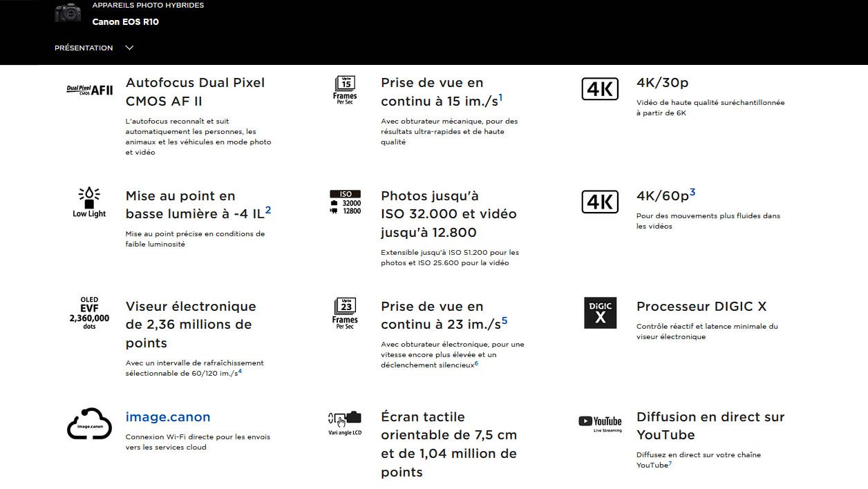Click the Low Light focus icon
Screen dimensions: 868x489
pyautogui.click(x=89, y=202)
